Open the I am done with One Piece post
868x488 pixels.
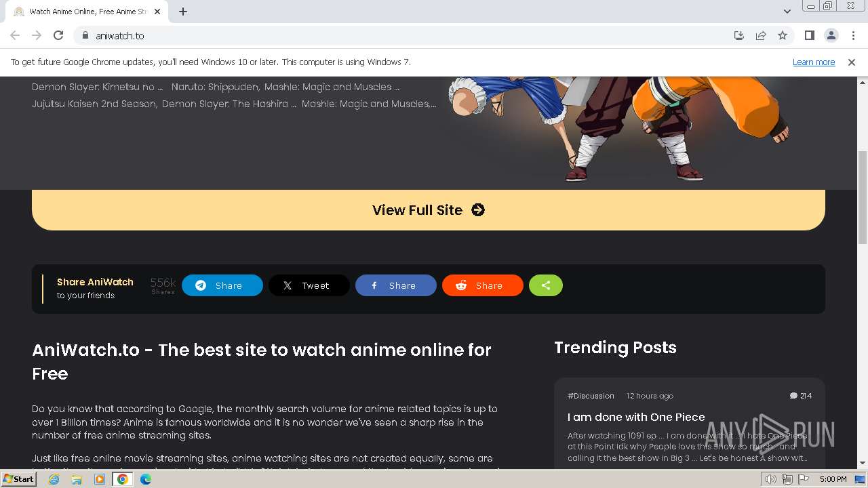(636, 417)
